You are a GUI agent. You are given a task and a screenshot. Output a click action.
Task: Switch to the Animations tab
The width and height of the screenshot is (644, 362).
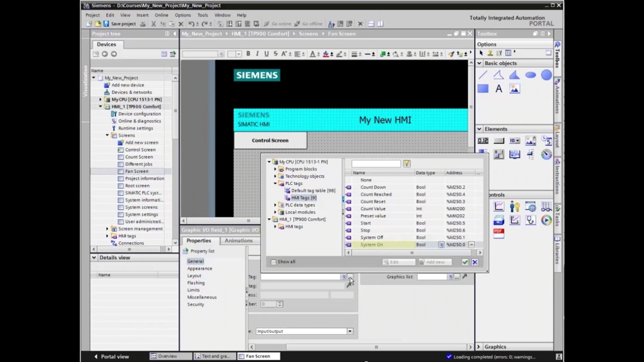238,240
